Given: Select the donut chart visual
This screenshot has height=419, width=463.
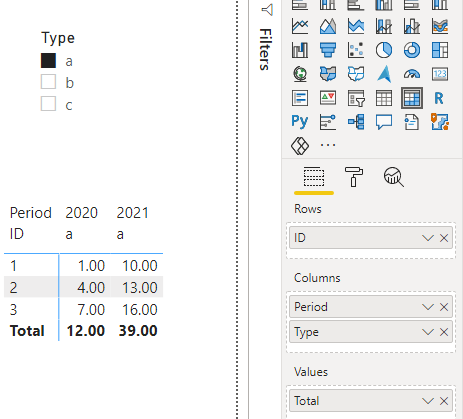Looking at the screenshot, I should tap(412, 50).
